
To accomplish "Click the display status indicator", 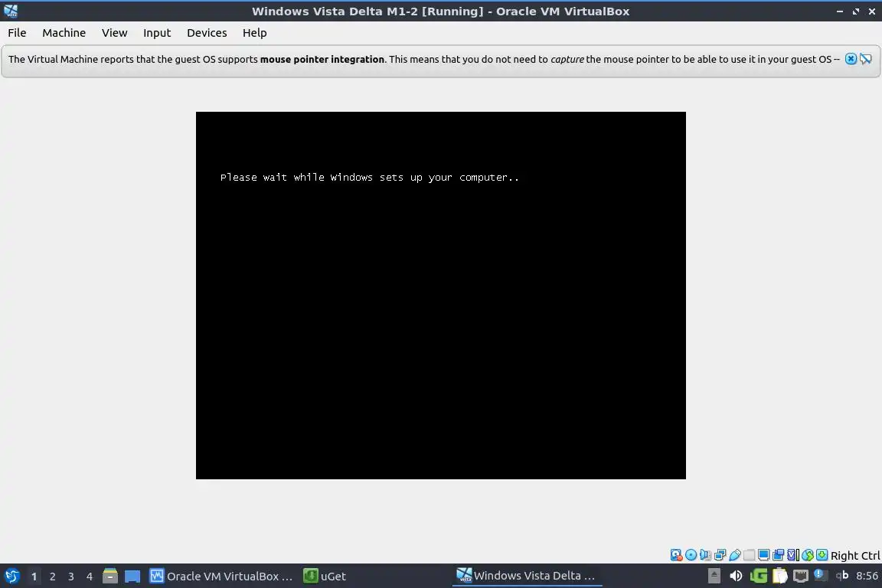I will coord(764,555).
